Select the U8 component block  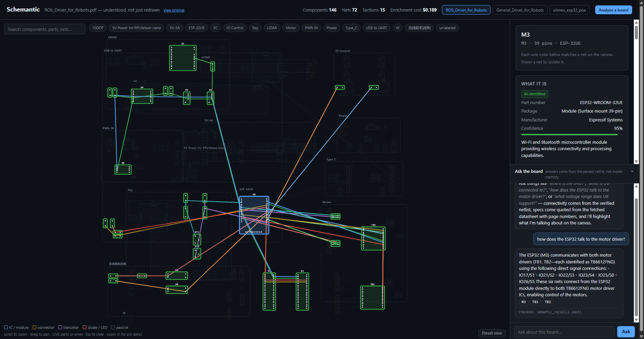tap(177, 276)
